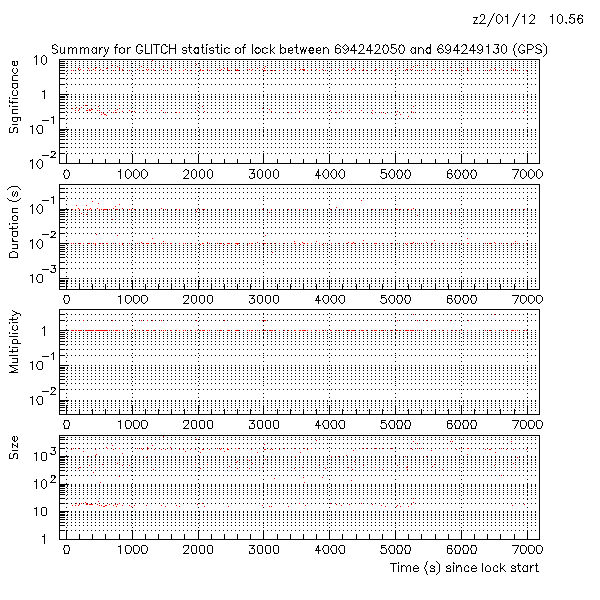
Task: Click the '1' y-tick label on the Multiplicity axis
Action: tap(48, 330)
